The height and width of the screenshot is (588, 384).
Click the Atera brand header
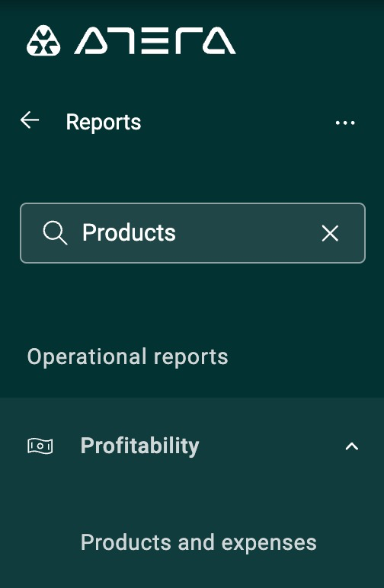pos(131,40)
